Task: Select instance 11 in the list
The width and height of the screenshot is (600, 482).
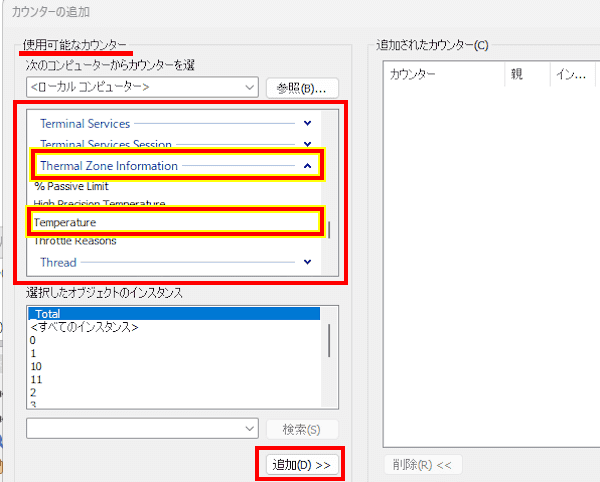Action: point(36,379)
